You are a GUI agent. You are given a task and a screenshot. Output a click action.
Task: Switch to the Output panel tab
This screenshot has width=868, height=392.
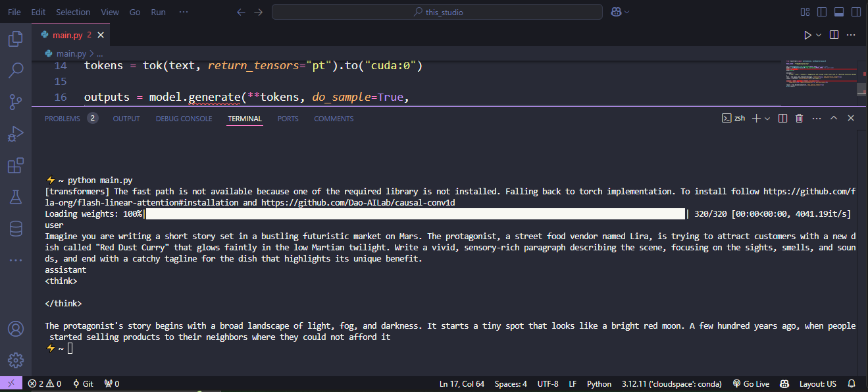126,119
